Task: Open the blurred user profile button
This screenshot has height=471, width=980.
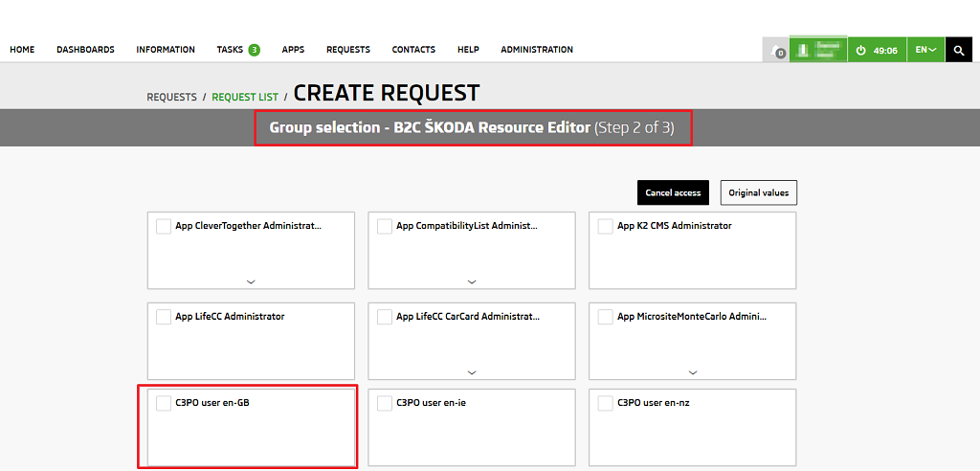Action: tap(818, 50)
